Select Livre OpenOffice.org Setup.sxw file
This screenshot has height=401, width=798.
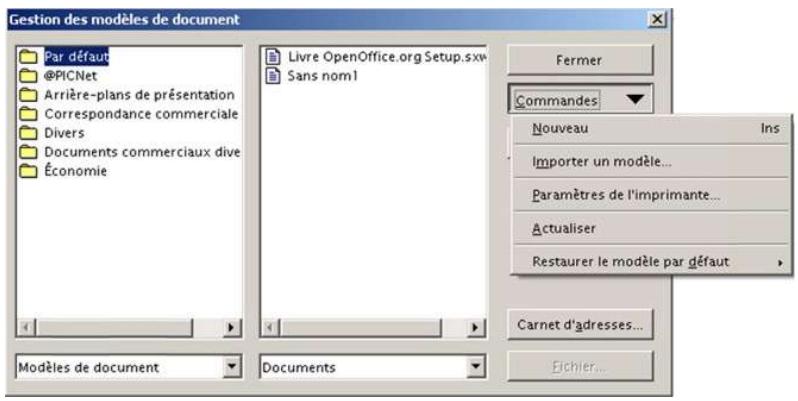pos(387,57)
